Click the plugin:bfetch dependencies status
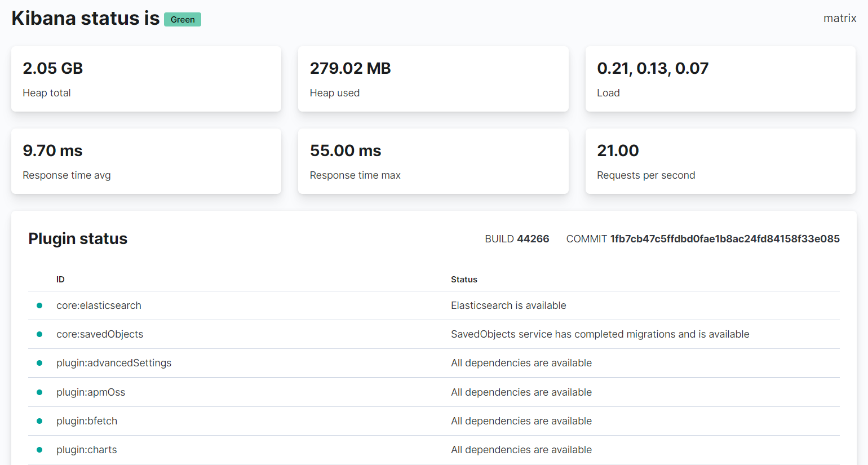868x465 pixels. tap(521, 421)
